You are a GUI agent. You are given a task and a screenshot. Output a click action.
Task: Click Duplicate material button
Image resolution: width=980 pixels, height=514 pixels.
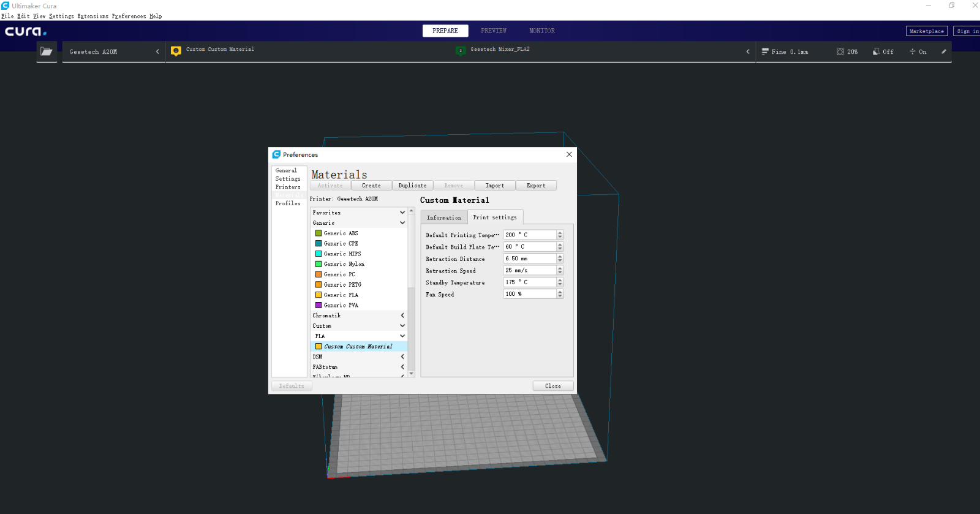tap(412, 186)
